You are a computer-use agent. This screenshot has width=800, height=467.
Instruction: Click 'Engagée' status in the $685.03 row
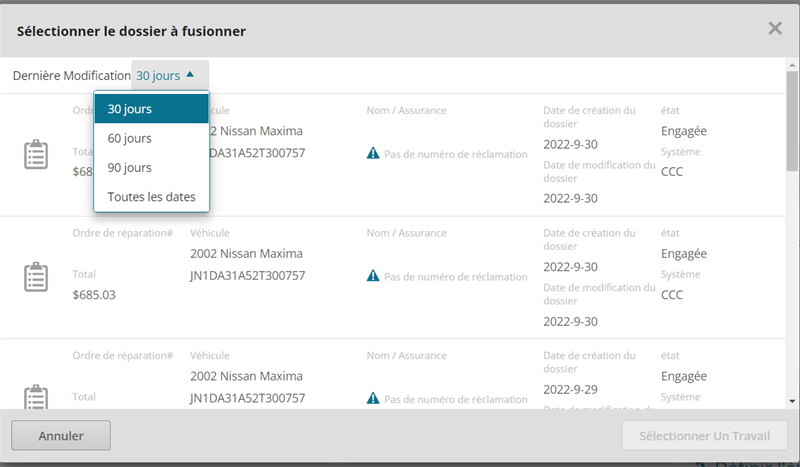[x=684, y=254]
